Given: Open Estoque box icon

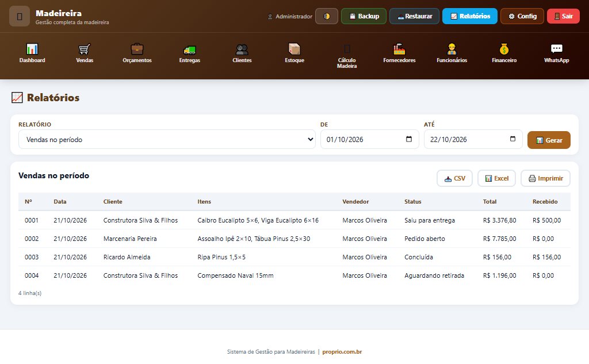Looking at the screenshot, I should click(x=294, y=49).
